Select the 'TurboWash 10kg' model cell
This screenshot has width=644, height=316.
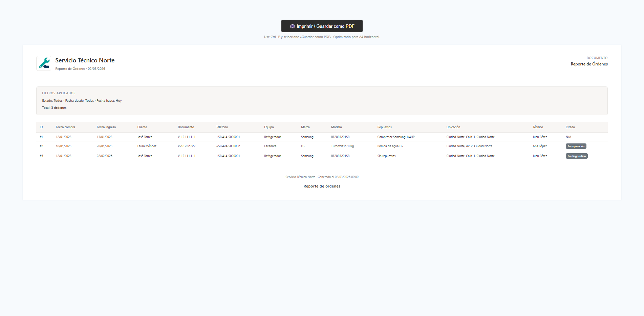pyautogui.click(x=342, y=146)
